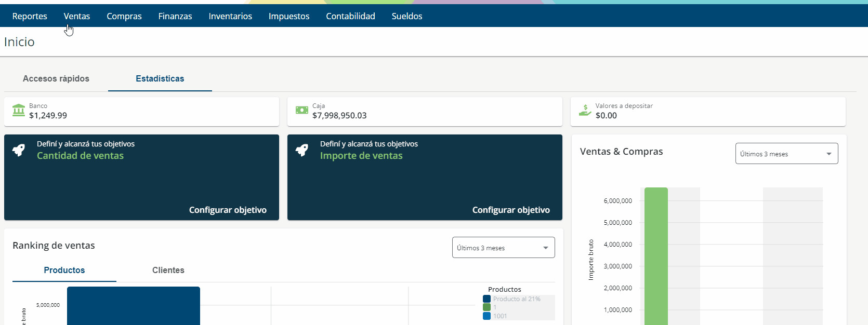Screen dimensions: 868x325
Task: Select the Estadísticas tab
Action: pyautogui.click(x=160, y=78)
